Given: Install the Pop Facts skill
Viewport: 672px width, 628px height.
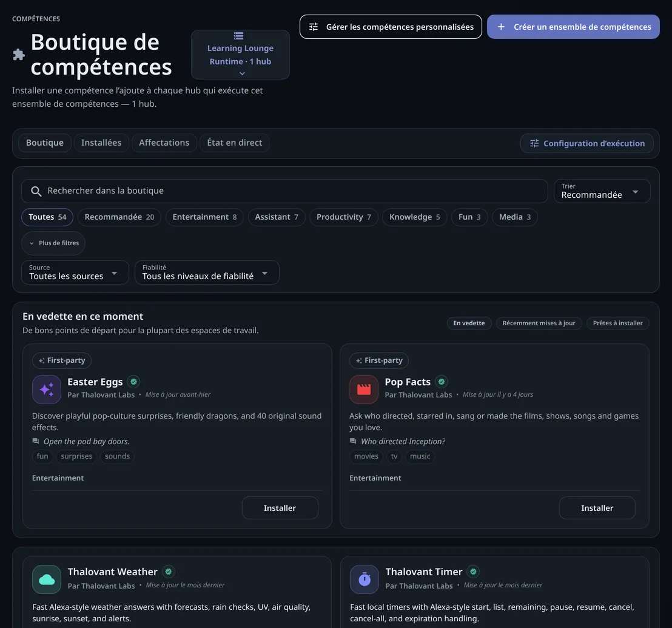Looking at the screenshot, I should click(597, 508).
